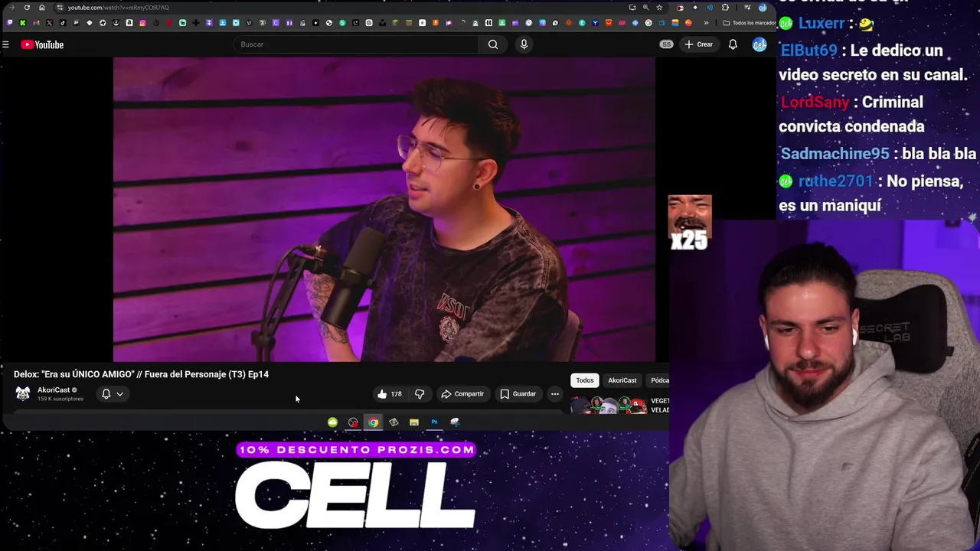Click the youtube.com address bar
The image size is (980, 551).
pos(118,8)
